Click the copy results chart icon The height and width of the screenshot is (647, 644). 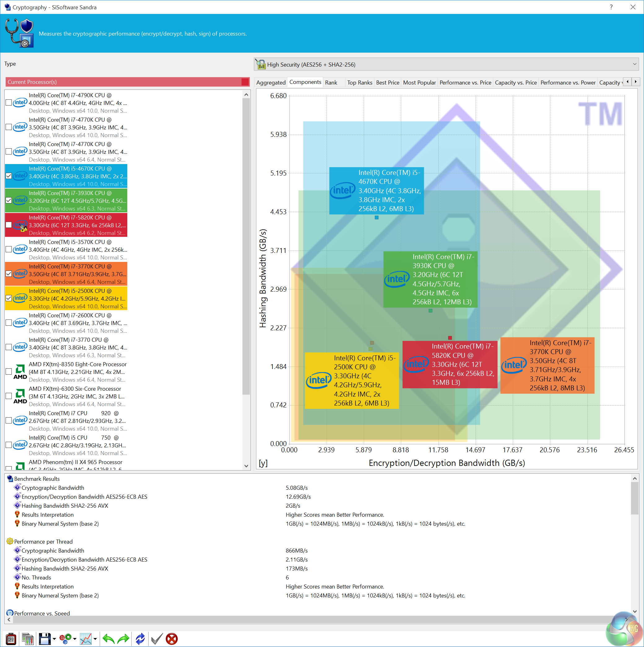click(28, 639)
